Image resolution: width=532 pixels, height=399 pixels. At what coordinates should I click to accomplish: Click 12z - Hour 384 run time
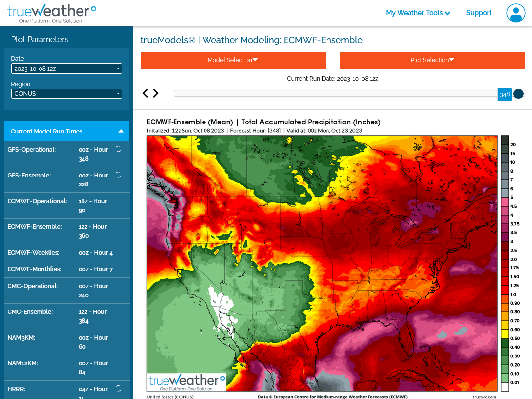pos(93,316)
